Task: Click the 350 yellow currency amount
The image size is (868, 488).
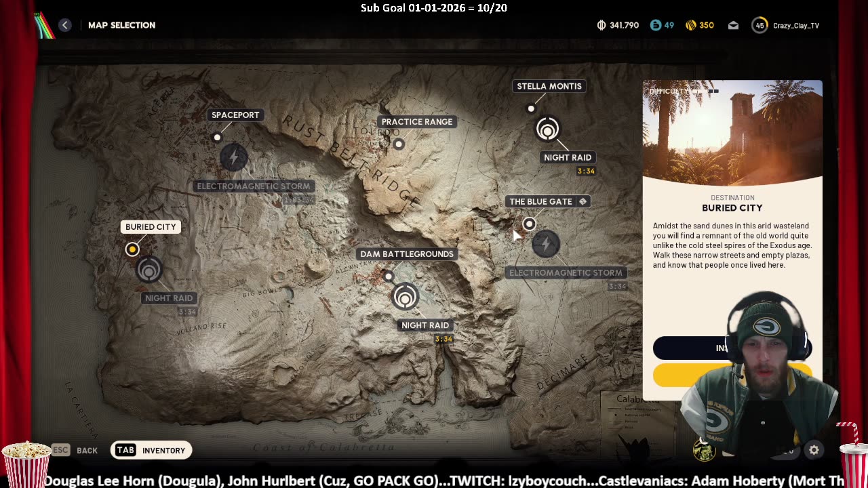Action: (x=707, y=25)
